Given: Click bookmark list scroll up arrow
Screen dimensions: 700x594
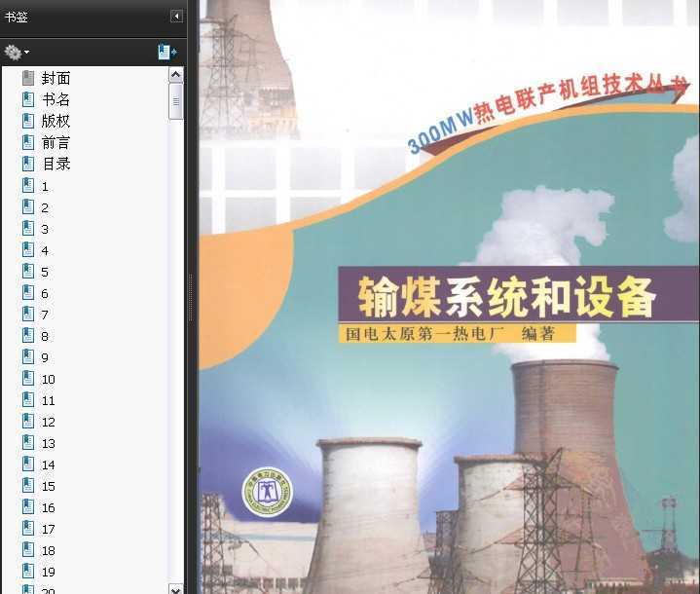Looking at the screenshot, I should (176, 75).
